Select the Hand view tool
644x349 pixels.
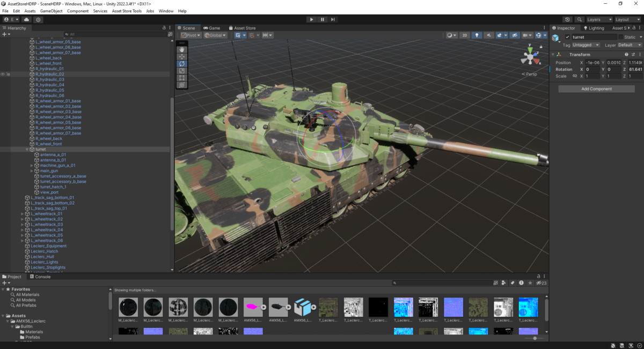[182, 49]
